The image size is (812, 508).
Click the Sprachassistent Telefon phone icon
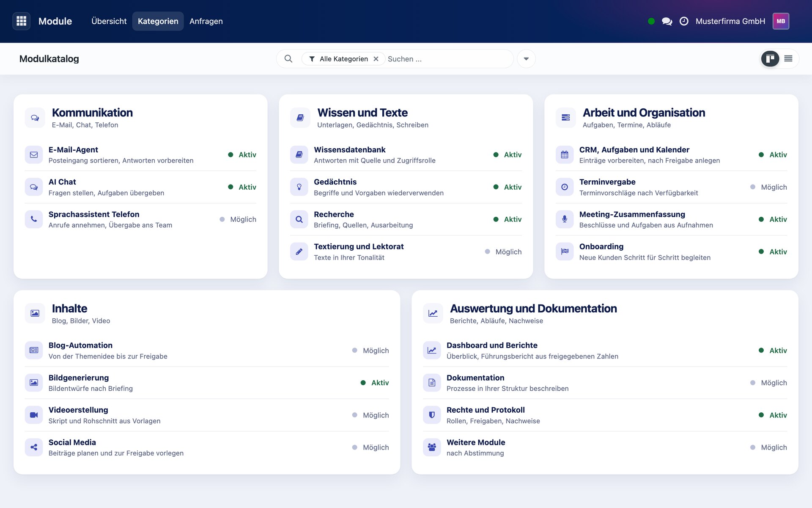coord(34,219)
